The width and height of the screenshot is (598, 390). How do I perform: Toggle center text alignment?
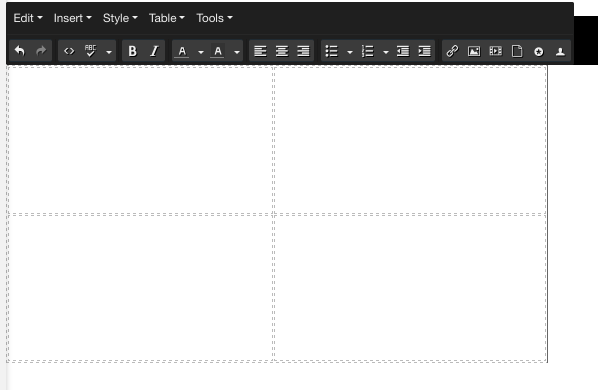282,51
